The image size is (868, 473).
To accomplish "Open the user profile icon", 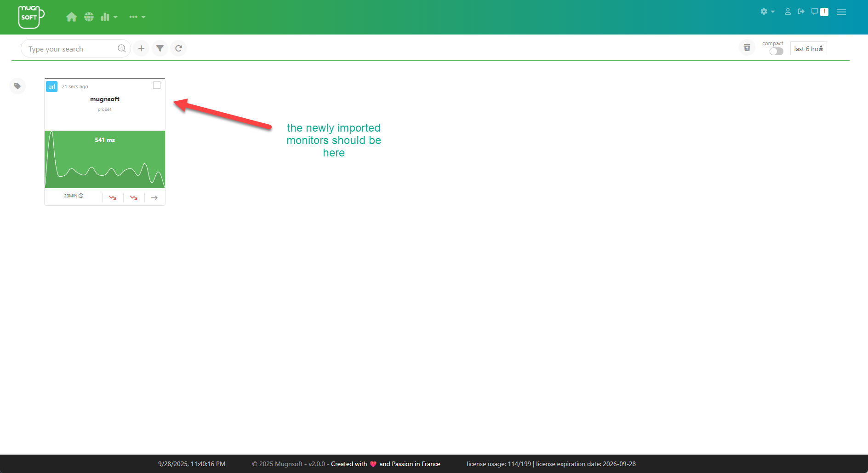I will coord(788,12).
